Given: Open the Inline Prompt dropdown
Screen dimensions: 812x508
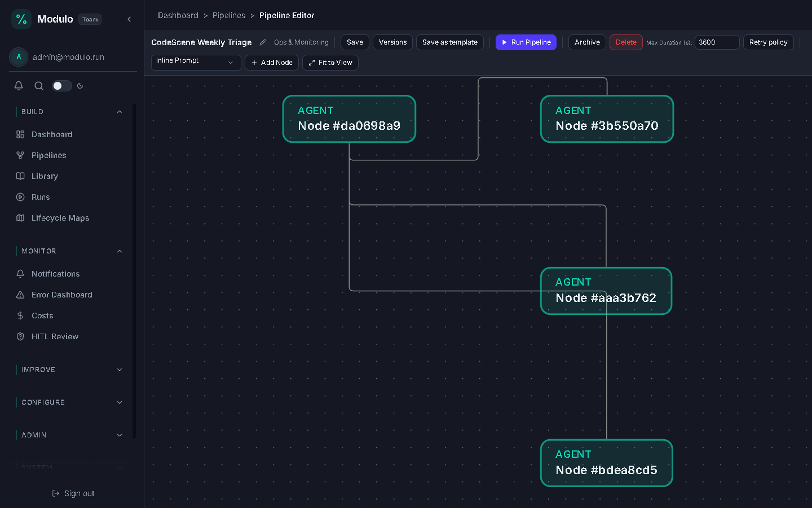Looking at the screenshot, I should (196, 62).
